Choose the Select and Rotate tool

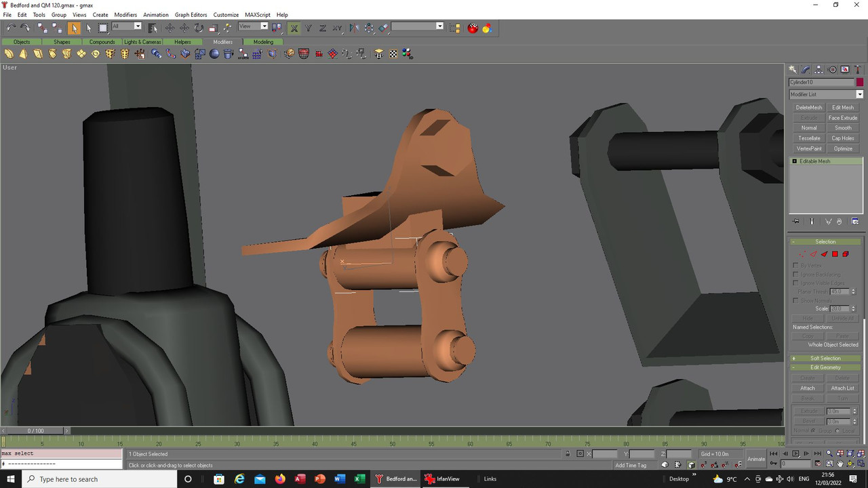[199, 28]
